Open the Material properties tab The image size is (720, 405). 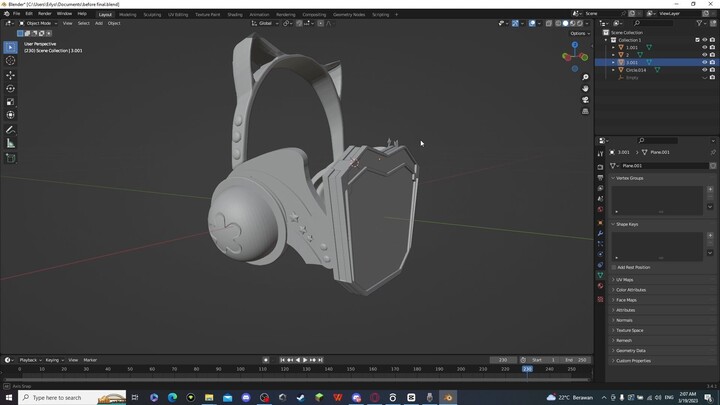tap(600, 286)
